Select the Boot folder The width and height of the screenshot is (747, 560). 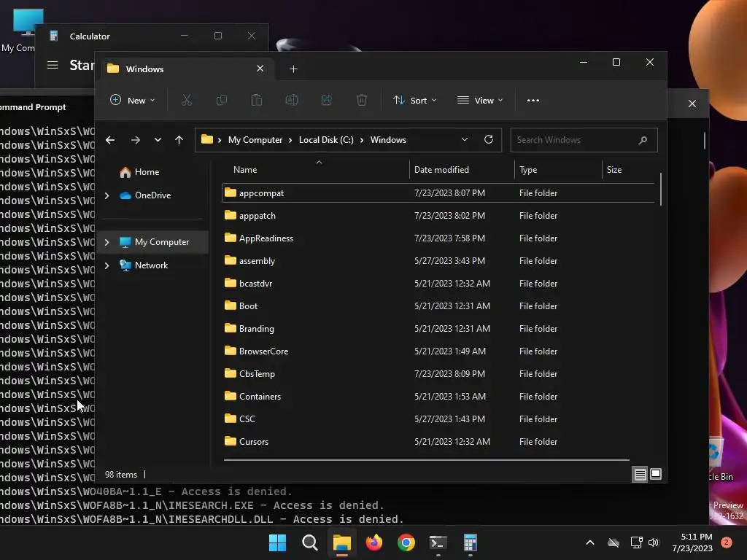[438, 306]
